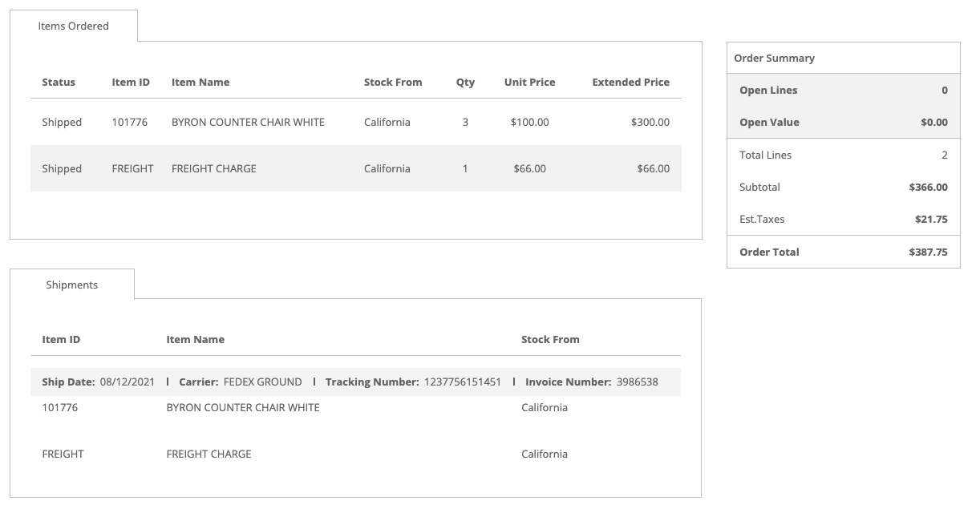
Task: Click the Unit Price column header
Action: click(529, 83)
